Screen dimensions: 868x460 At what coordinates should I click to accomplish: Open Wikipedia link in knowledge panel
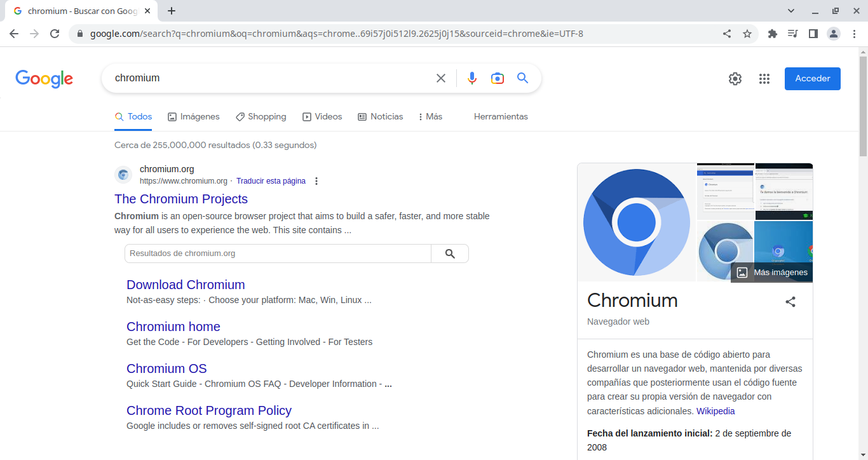pos(715,411)
